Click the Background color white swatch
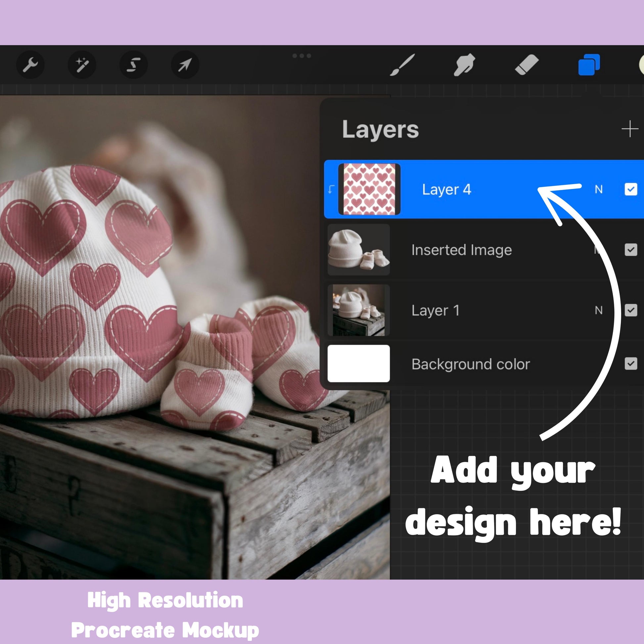 (359, 364)
